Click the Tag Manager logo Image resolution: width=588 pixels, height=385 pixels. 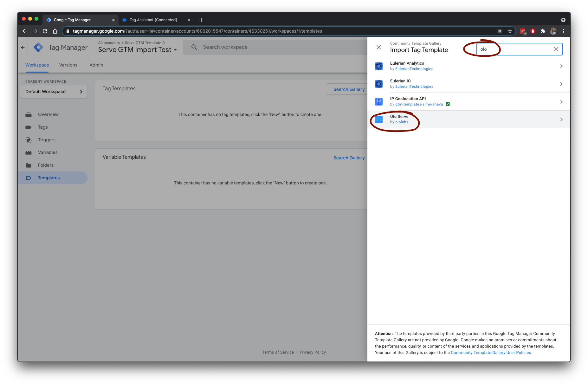coord(38,47)
